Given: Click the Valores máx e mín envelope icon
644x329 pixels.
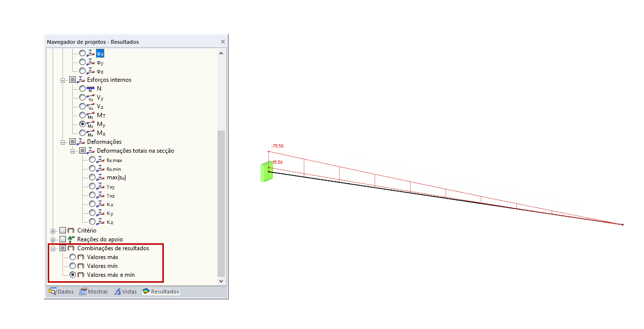Looking at the screenshot, I should 81,275.
